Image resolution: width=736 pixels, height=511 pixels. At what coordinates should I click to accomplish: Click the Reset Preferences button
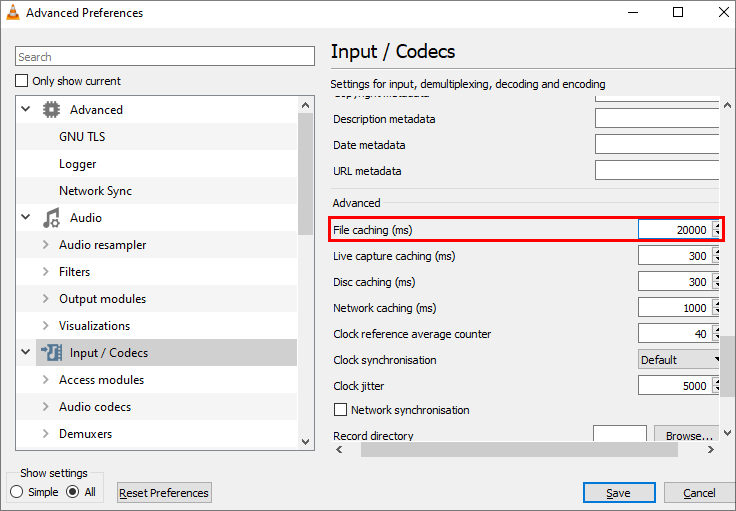click(164, 493)
